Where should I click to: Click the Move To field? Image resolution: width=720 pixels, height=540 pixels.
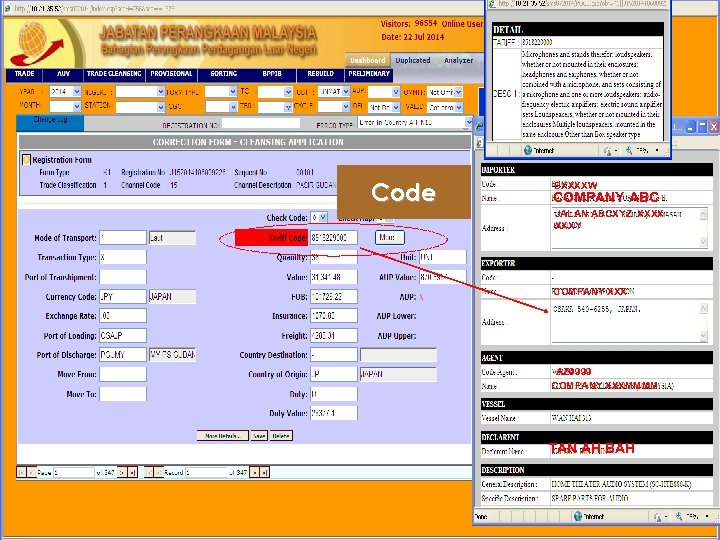coord(123,394)
